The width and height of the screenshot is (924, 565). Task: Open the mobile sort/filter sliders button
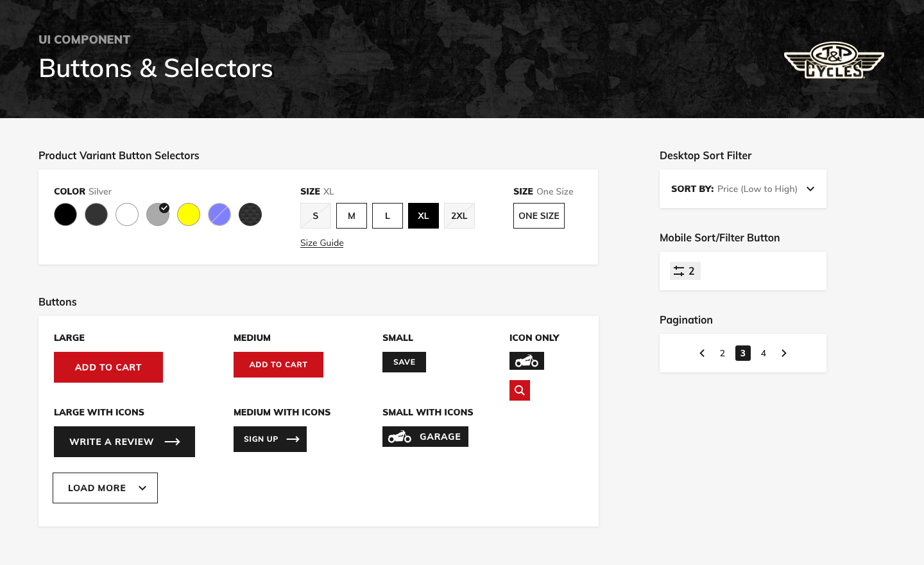685,271
